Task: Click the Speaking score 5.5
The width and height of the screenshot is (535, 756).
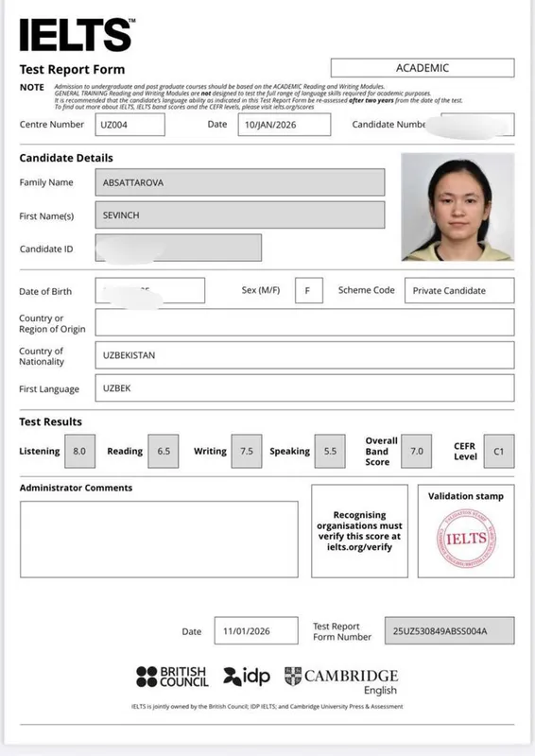Action: click(330, 452)
